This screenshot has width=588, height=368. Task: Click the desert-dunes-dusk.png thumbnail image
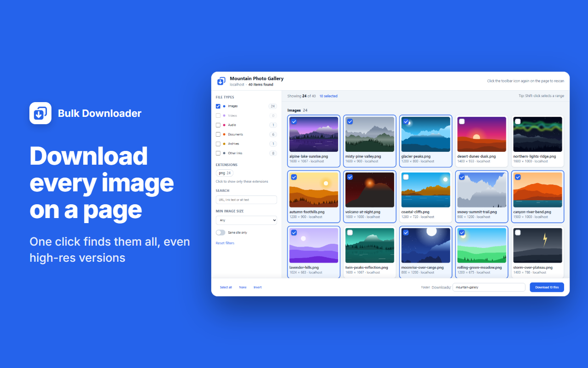[482, 134]
